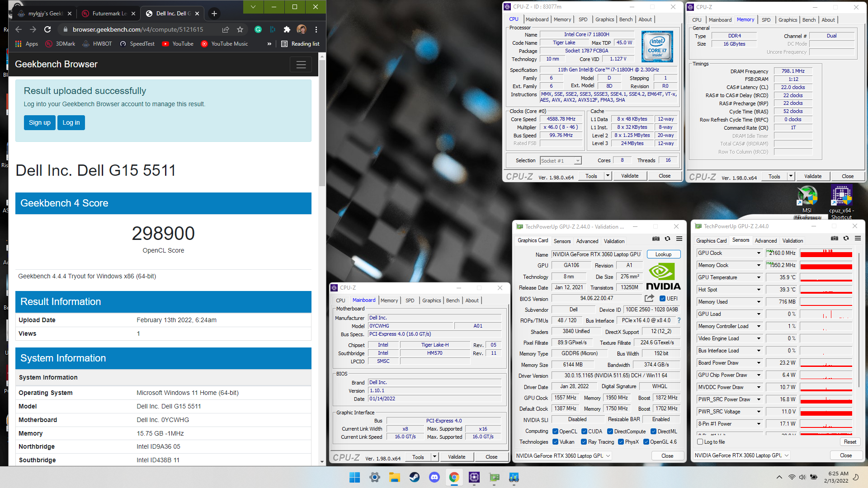This screenshot has height=488, width=868.
Task: Open GPU selector dropdown in GPU-Z Sensors window
Action: click(742, 455)
